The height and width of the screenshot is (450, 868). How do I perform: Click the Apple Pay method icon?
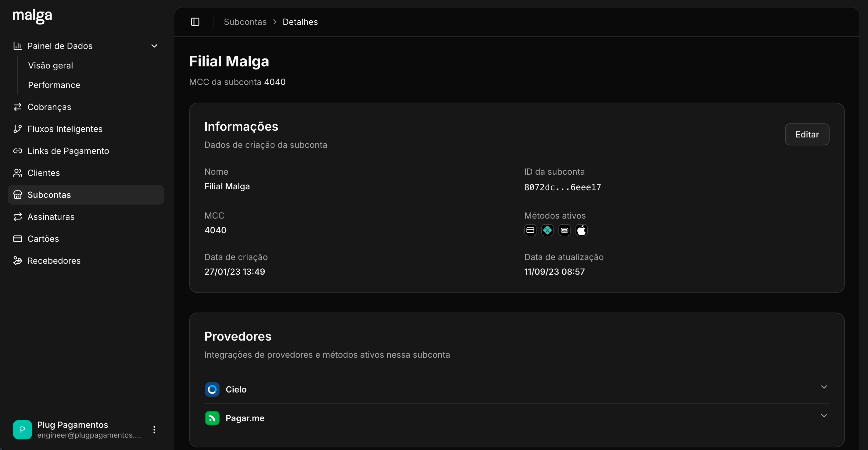[582, 230]
